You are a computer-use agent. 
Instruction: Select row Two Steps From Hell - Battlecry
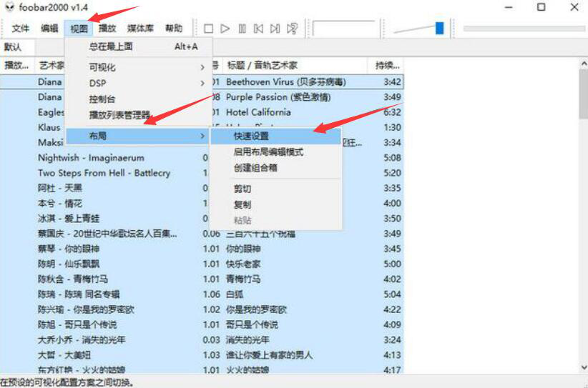[x=104, y=173]
